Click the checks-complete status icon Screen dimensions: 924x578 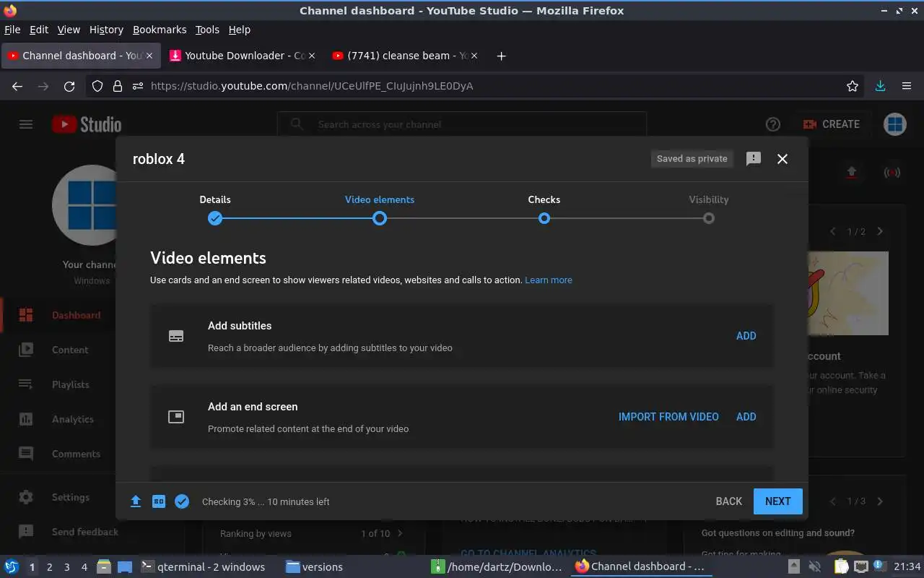[182, 501]
